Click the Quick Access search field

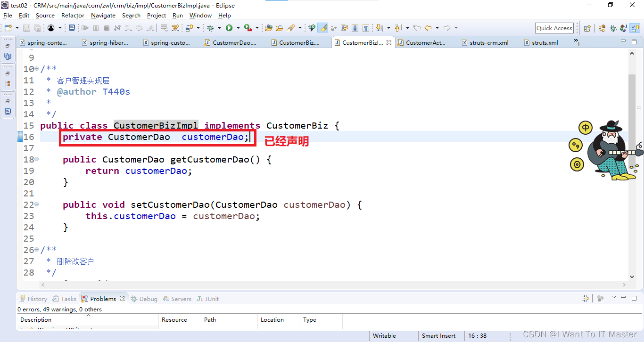click(554, 28)
